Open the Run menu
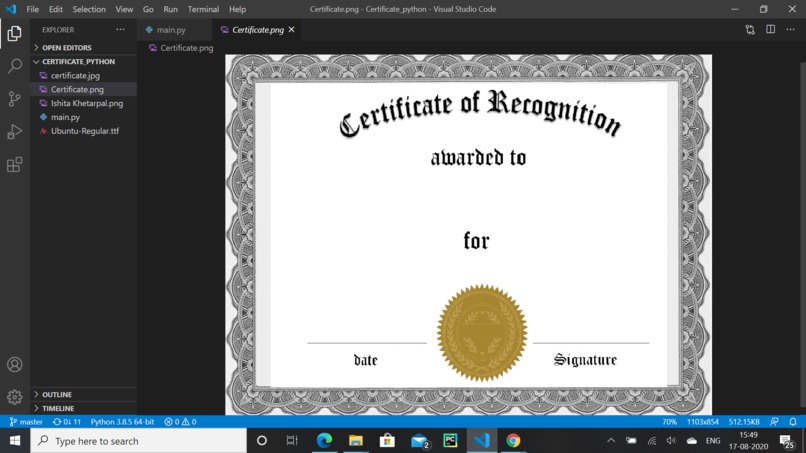Image resolution: width=806 pixels, height=453 pixels. pos(170,9)
